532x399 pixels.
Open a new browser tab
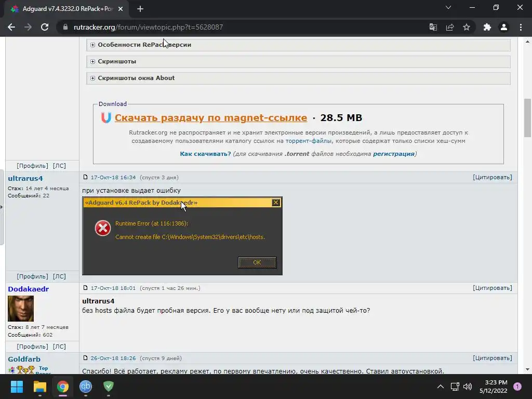140,9
